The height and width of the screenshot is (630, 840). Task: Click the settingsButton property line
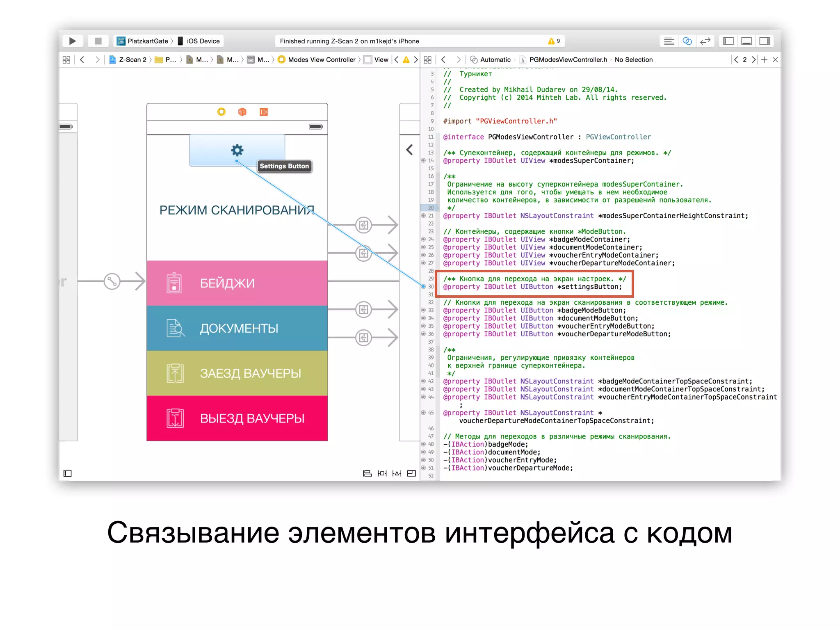click(x=532, y=287)
